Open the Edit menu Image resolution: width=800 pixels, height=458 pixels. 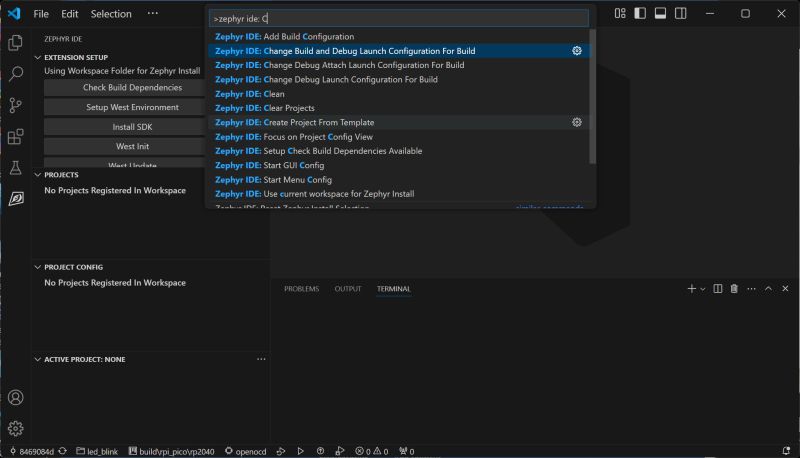69,14
